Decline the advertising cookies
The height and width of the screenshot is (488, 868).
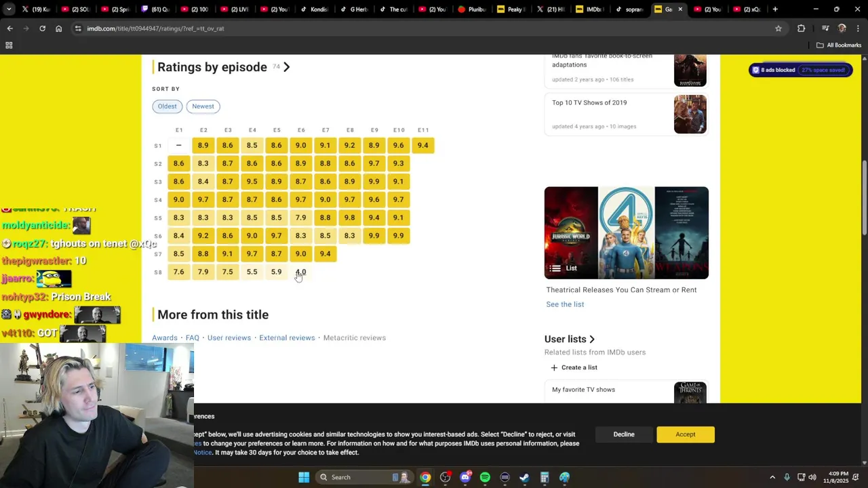[x=624, y=434]
